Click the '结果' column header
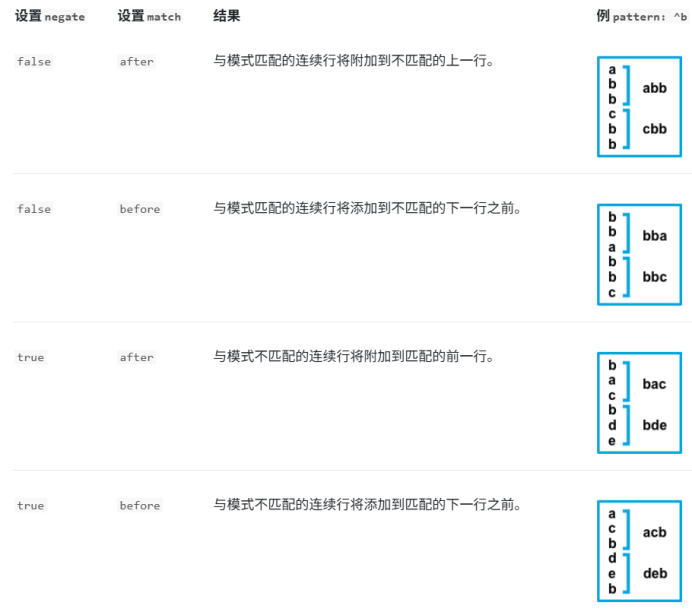 click(x=227, y=16)
